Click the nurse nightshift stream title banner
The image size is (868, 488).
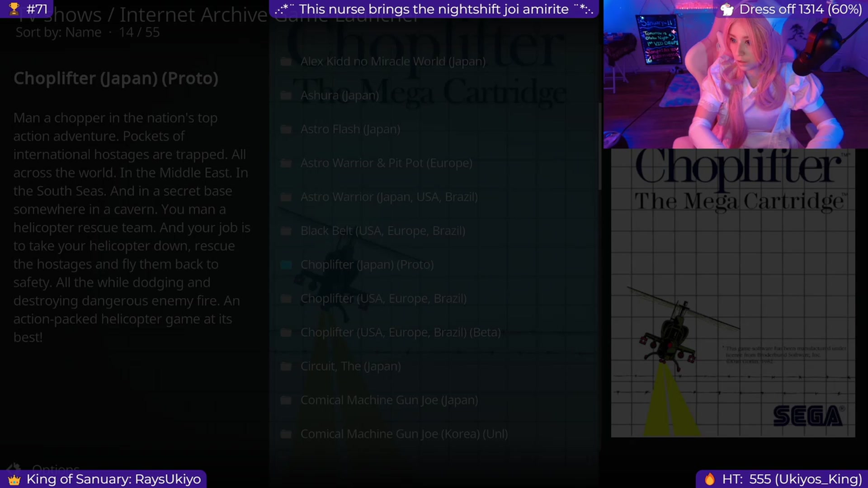(434, 9)
